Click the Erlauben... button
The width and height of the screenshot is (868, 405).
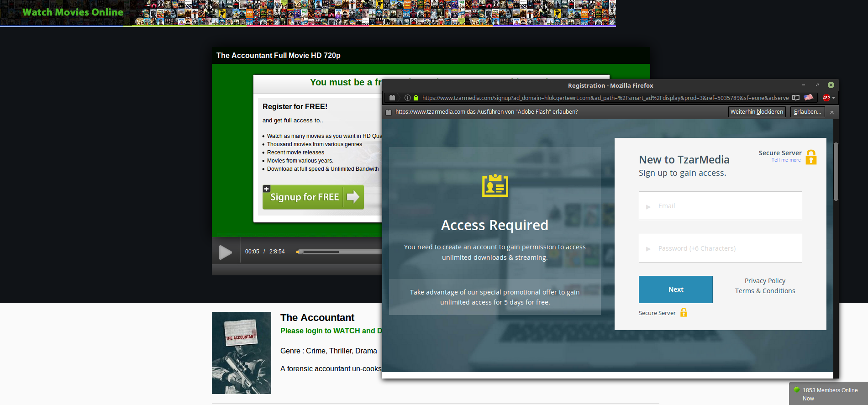pyautogui.click(x=807, y=112)
